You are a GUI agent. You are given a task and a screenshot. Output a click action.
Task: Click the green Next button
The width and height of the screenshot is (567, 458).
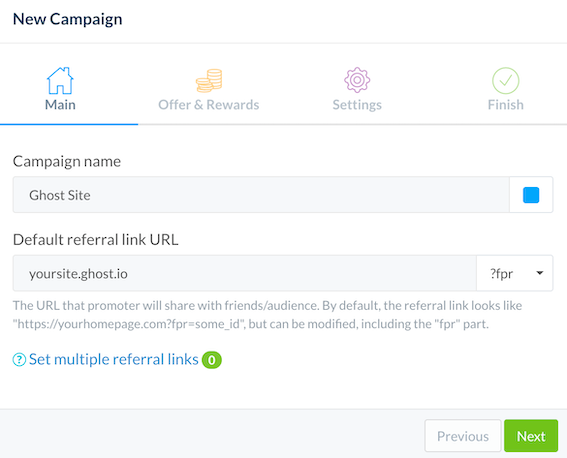pyautogui.click(x=531, y=436)
